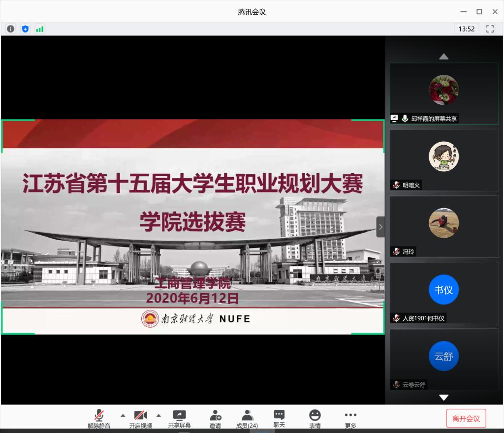Check the green network signal icon
Image resolution: width=504 pixels, height=433 pixels.
pyautogui.click(x=40, y=29)
